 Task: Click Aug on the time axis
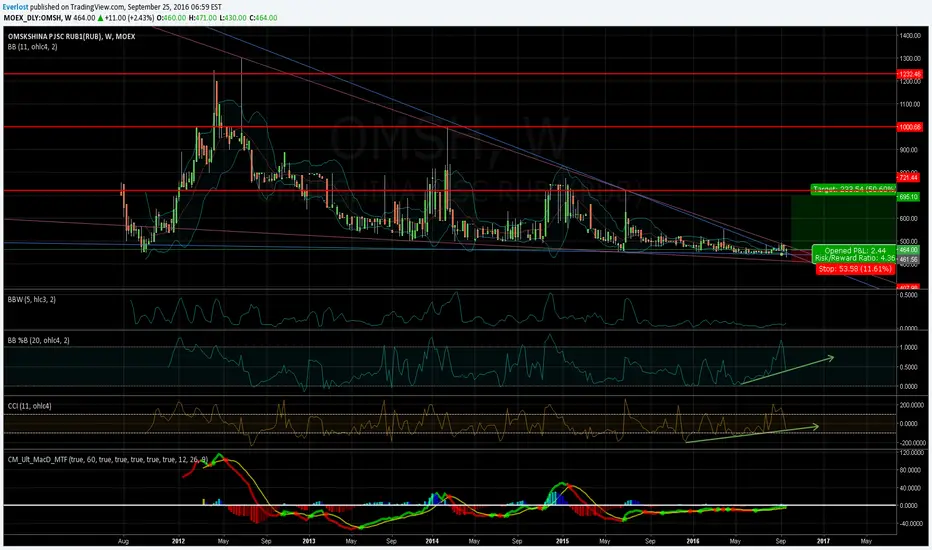(124, 541)
